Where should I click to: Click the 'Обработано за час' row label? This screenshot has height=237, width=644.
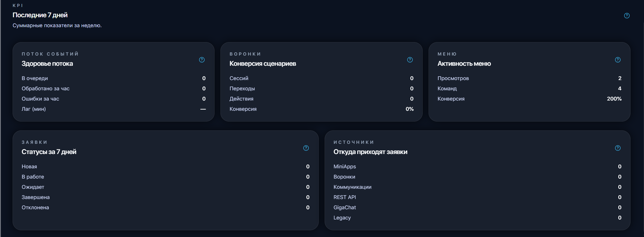point(45,89)
